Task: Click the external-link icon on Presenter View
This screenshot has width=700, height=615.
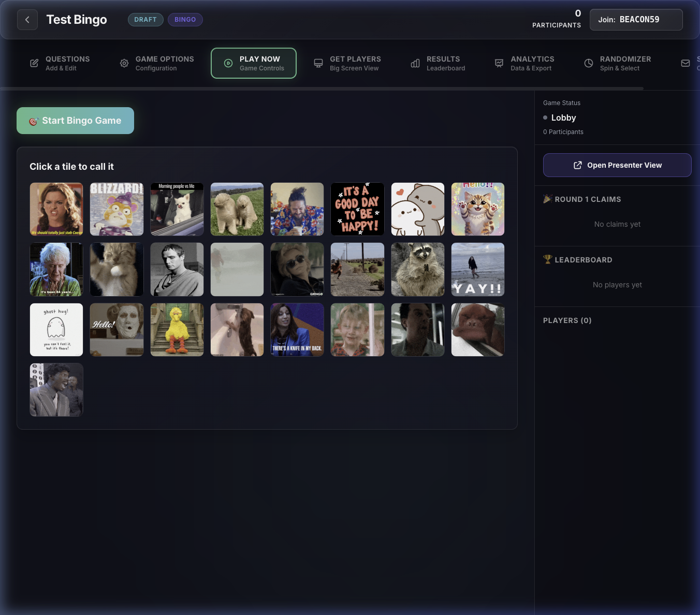Action: click(577, 165)
